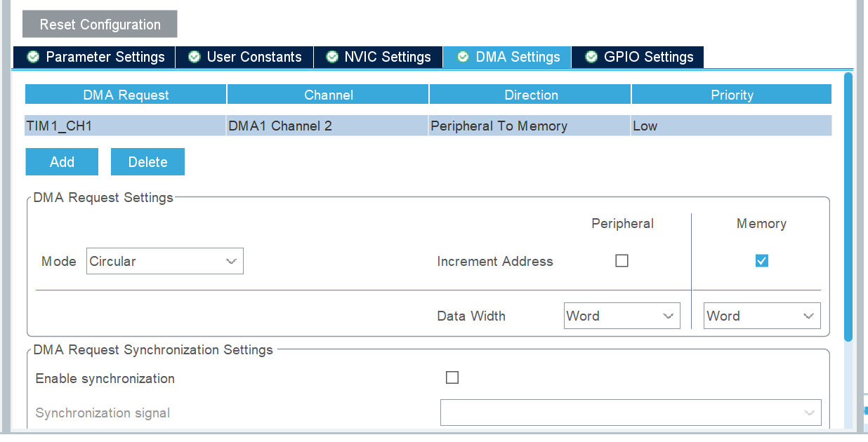Open the Peripheral Data Width dropdown

[x=622, y=316]
